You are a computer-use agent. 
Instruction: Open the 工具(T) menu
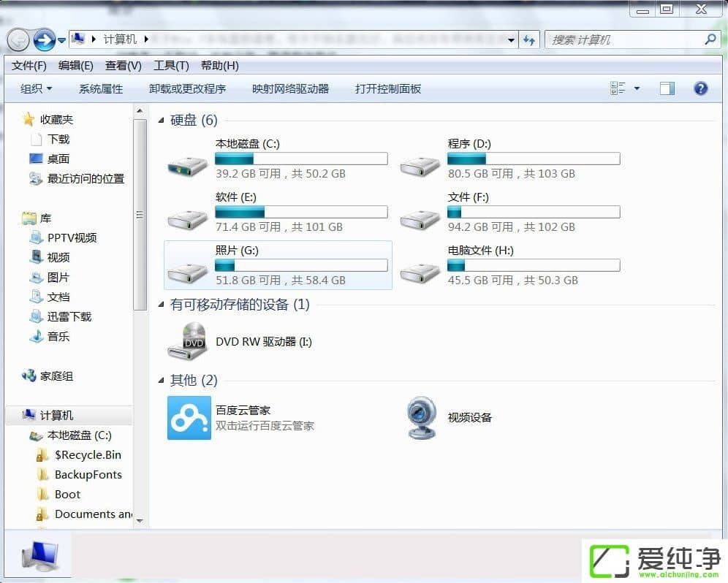(171, 66)
